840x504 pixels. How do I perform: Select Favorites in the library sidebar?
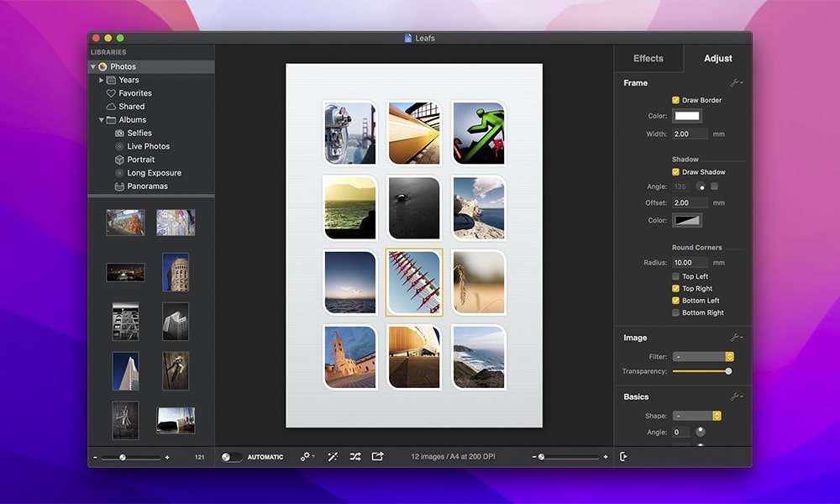tap(135, 93)
